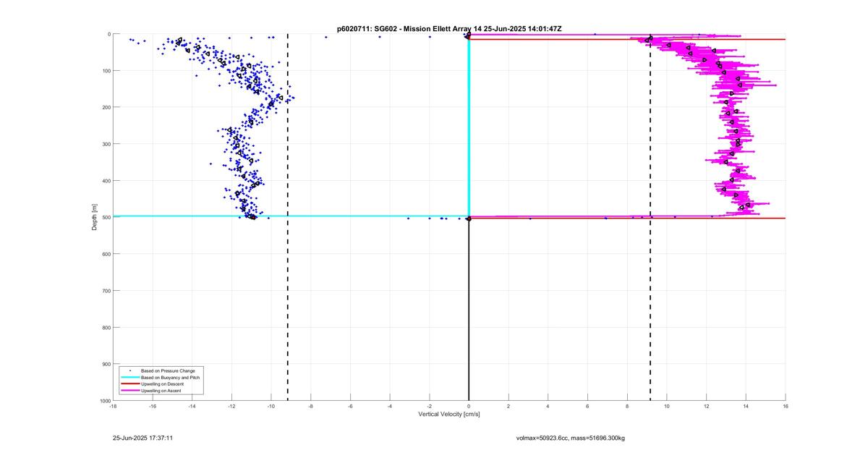Click the depth tick label '300'

[x=106, y=144]
